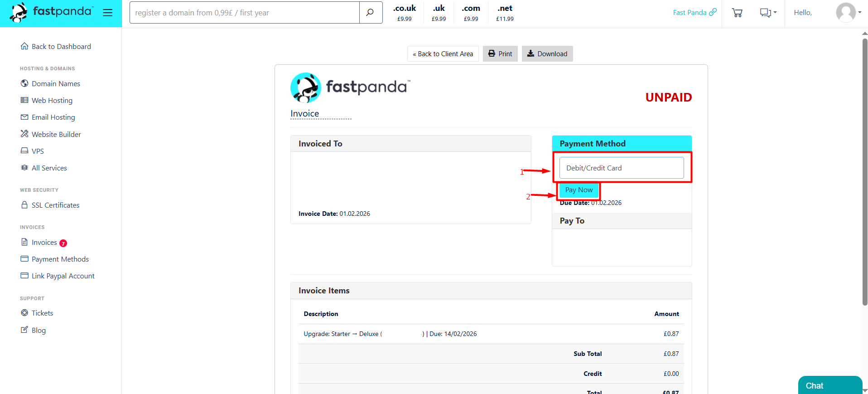Click the Sub Total £0.87 amount
The height and width of the screenshot is (394, 868).
[x=671, y=354]
